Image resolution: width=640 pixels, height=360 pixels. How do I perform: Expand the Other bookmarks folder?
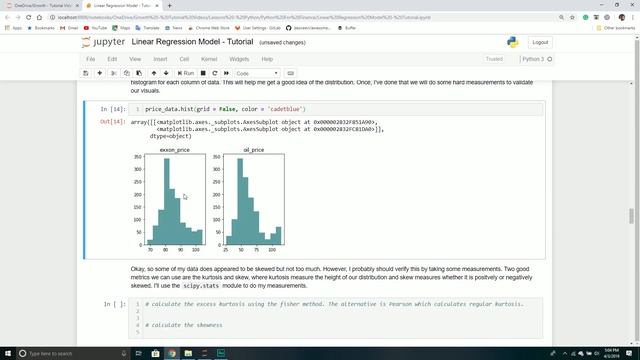[616, 28]
